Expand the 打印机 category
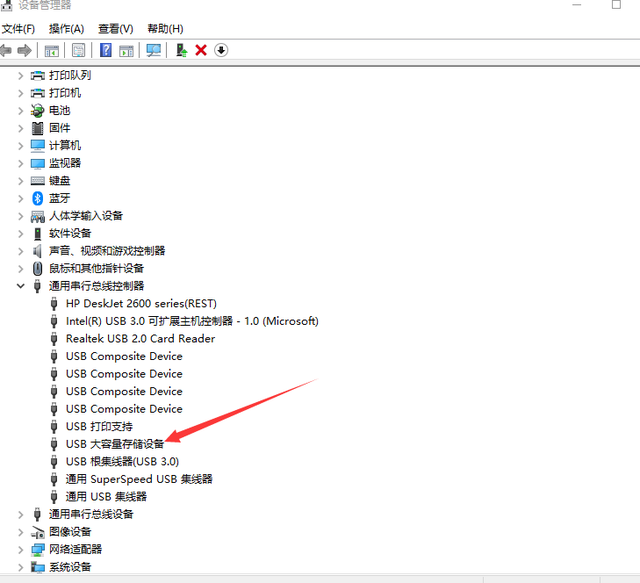640x583 pixels. (x=20, y=93)
